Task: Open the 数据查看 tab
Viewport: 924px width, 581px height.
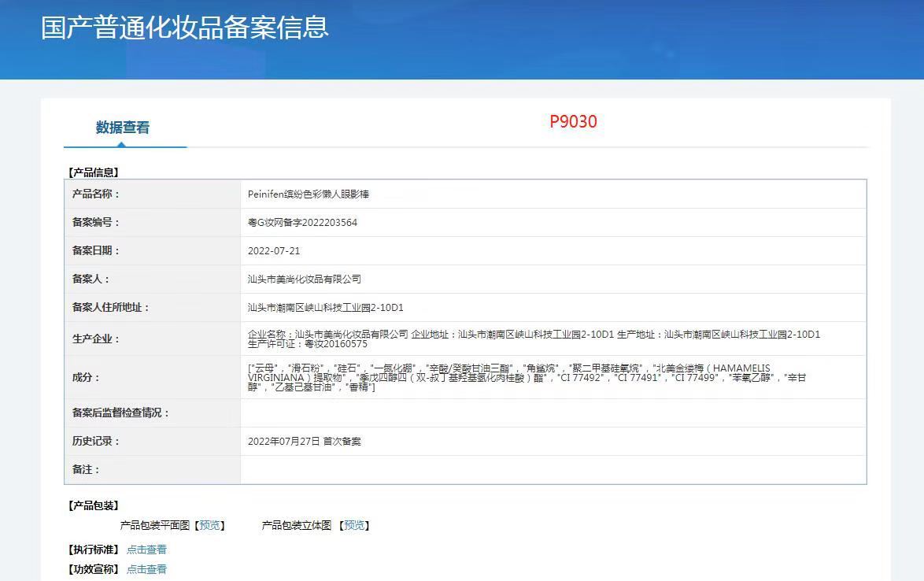Action: pos(123,128)
